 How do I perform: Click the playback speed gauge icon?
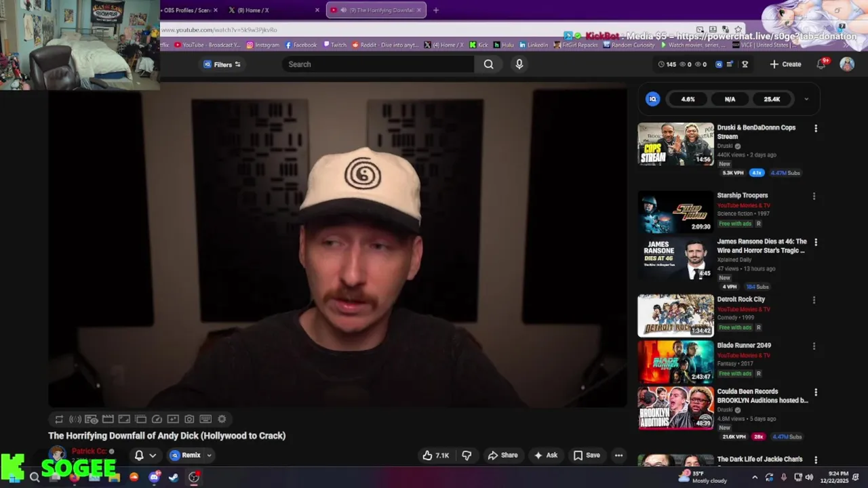click(x=157, y=420)
